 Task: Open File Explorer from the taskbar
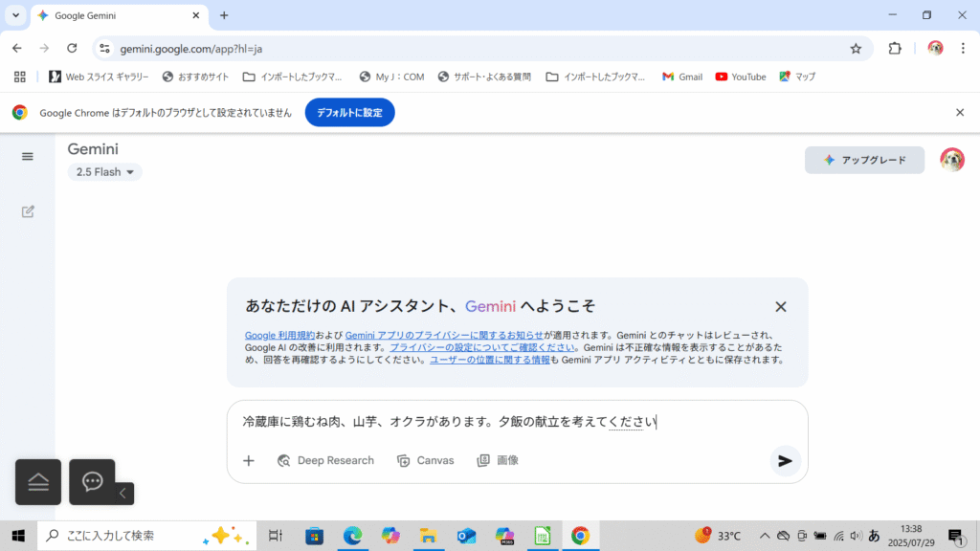(x=428, y=536)
